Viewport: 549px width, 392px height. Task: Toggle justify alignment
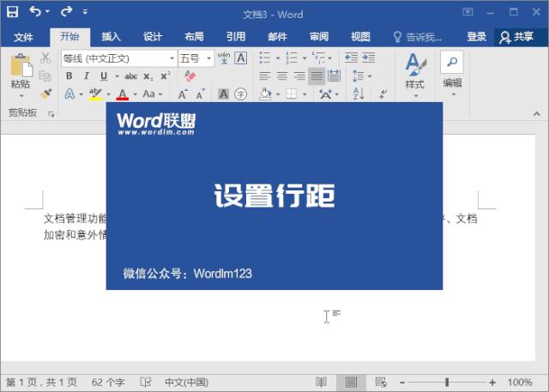tap(317, 76)
